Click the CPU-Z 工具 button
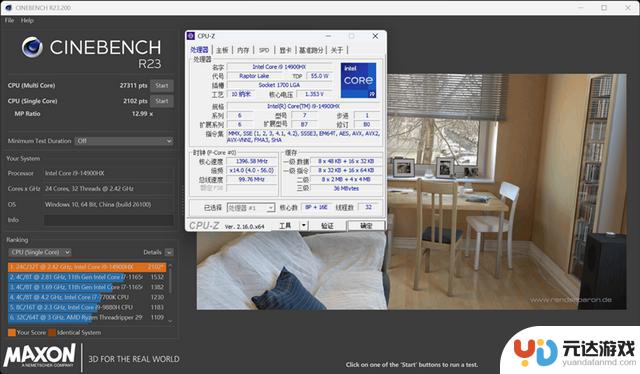Image resolution: width=640 pixels, height=374 pixels. point(285,225)
